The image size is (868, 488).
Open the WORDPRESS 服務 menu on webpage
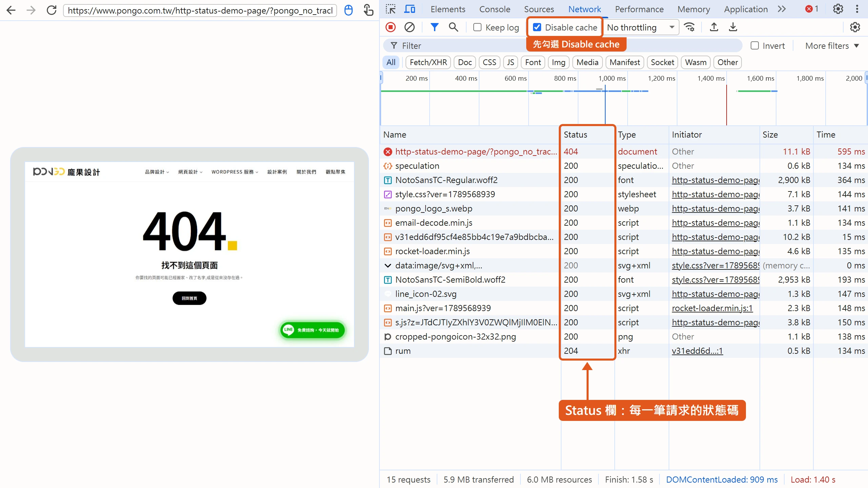tap(235, 172)
